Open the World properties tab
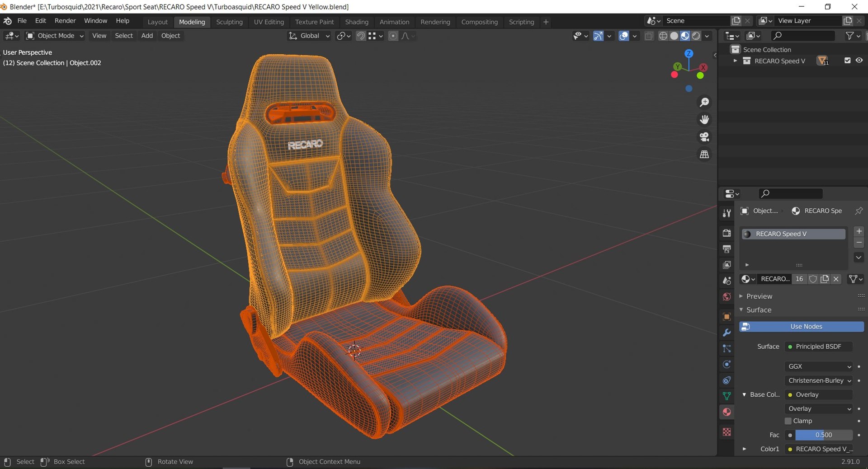Viewport: 868px width, 469px height. click(x=726, y=297)
